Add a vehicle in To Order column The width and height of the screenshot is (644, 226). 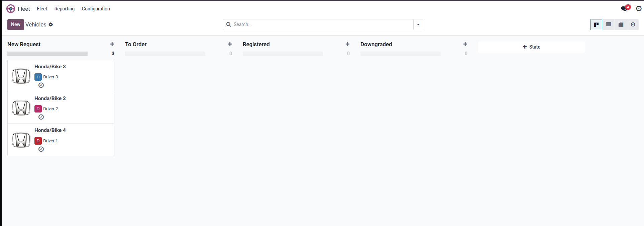230,44
